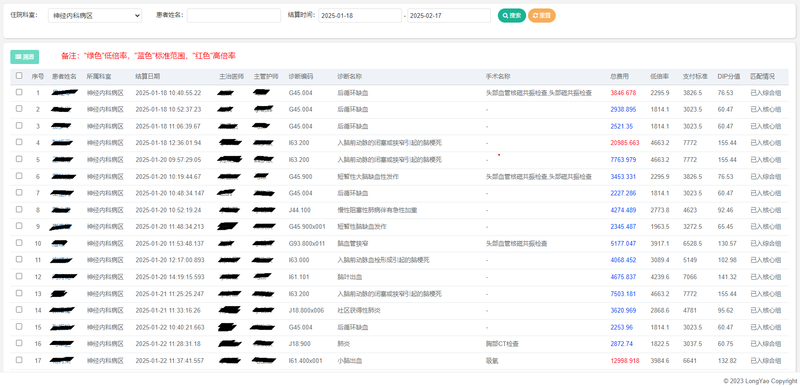This screenshot has height=386, width=800.
Task: Click the red legend note about color rates
Action: click(148, 56)
